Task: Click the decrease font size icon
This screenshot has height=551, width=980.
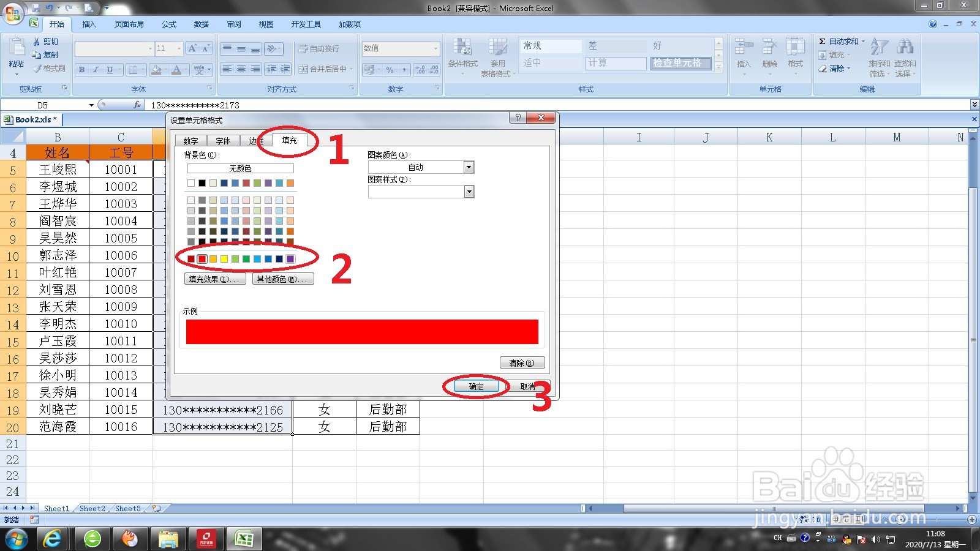Action: pyautogui.click(x=206, y=48)
